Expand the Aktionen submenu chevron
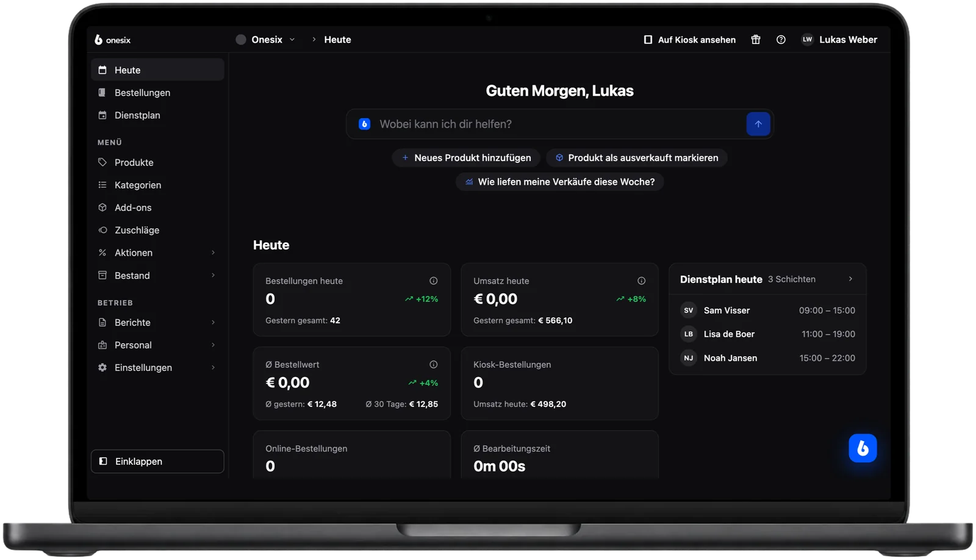This screenshot has width=976, height=560. (x=213, y=253)
